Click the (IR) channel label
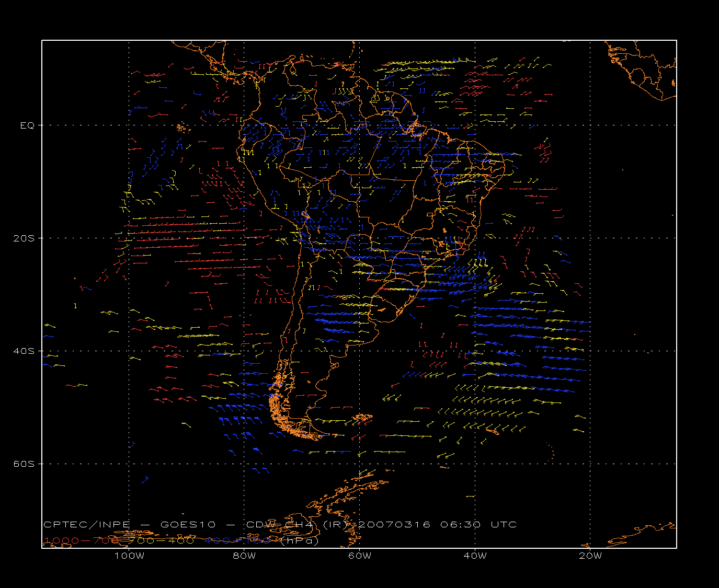 pos(335,524)
